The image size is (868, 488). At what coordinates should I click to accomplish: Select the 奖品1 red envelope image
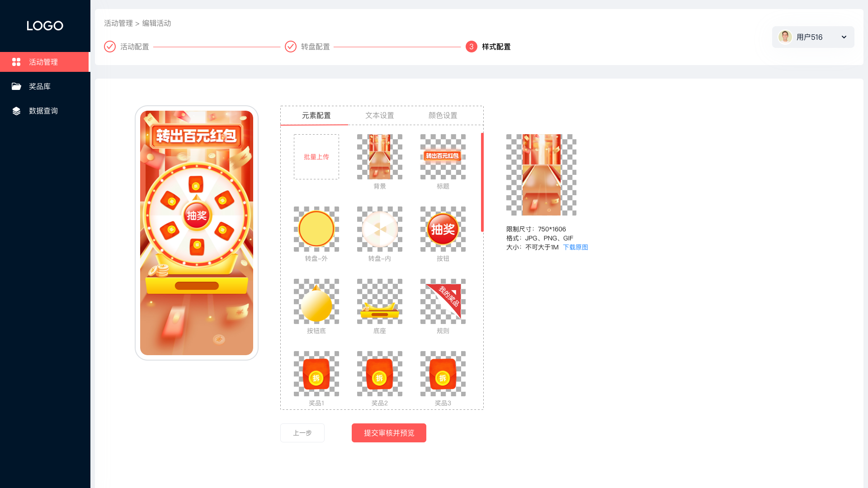(316, 374)
